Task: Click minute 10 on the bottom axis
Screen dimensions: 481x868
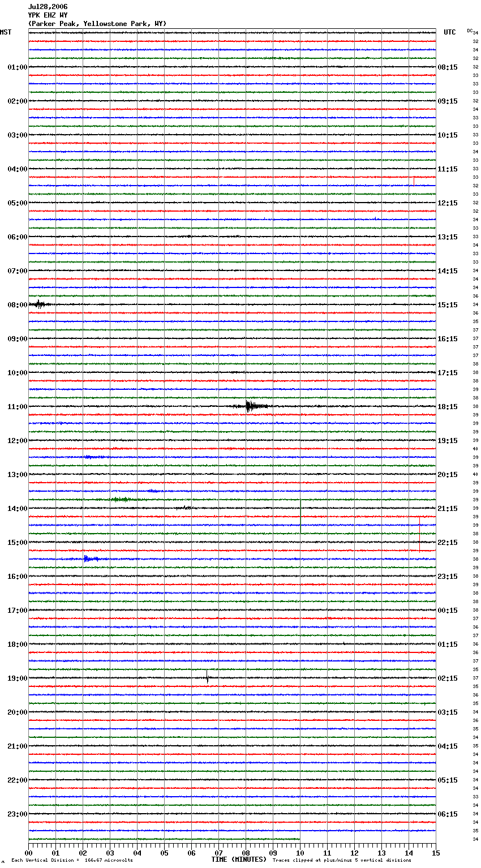Action: (x=300, y=853)
